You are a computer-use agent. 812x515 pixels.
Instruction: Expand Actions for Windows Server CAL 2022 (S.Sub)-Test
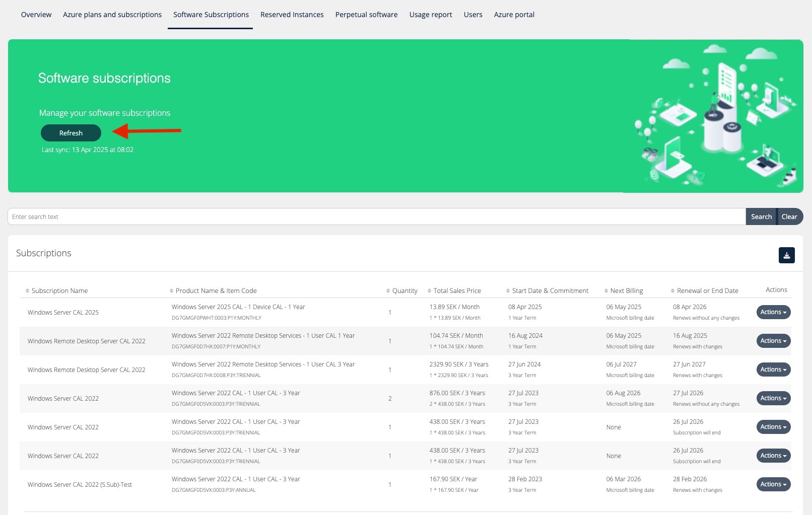tap(773, 484)
